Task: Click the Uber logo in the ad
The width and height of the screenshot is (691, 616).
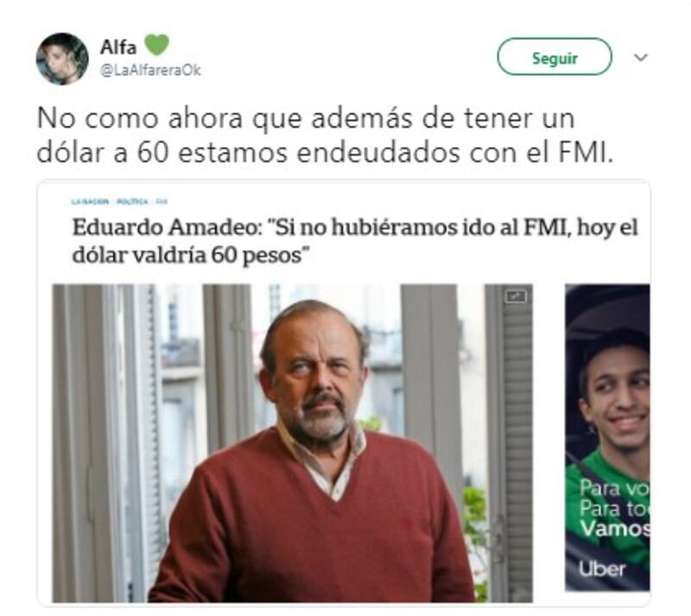Action: (601, 568)
